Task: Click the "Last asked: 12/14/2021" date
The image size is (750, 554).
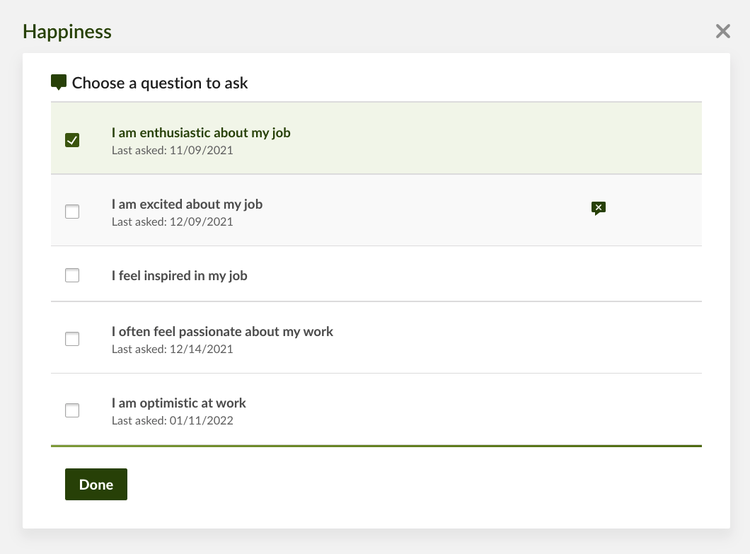Action: (172, 349)
